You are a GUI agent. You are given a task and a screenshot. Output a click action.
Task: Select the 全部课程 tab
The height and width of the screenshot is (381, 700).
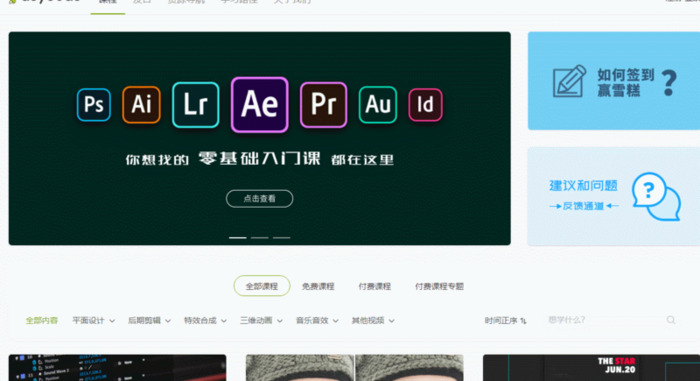[262, 286]
